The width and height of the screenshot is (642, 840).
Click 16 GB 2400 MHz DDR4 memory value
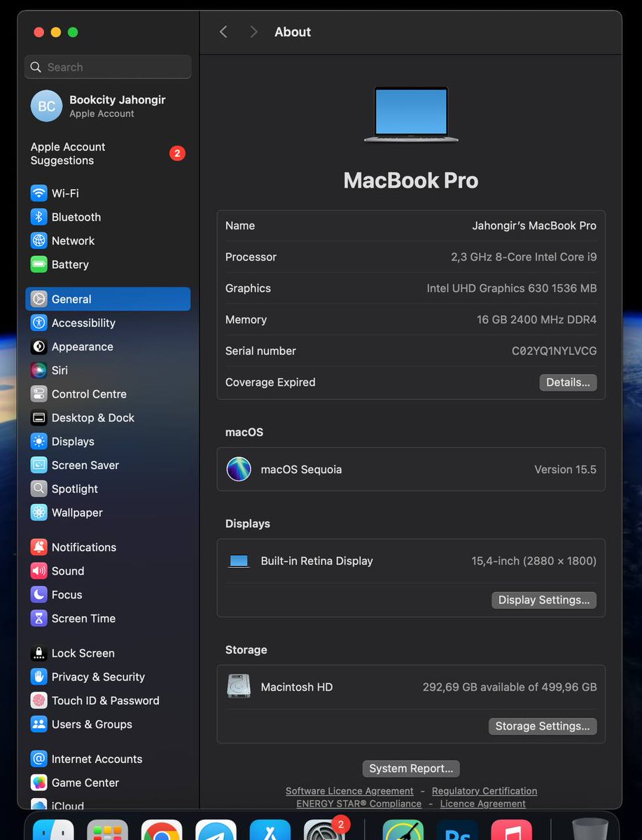pyautogui.click(x=537, y=319)
